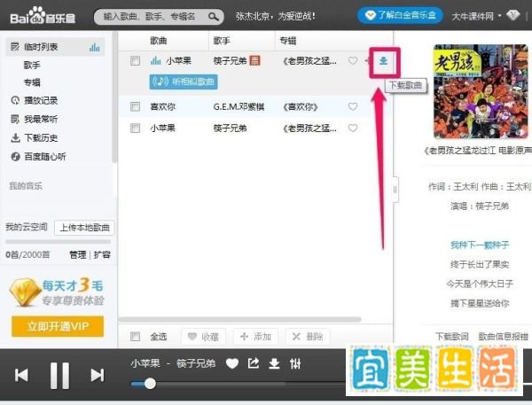Click the equalizer bars icon before 小苹果
The image size is (532, 405).
coord(155,61)
